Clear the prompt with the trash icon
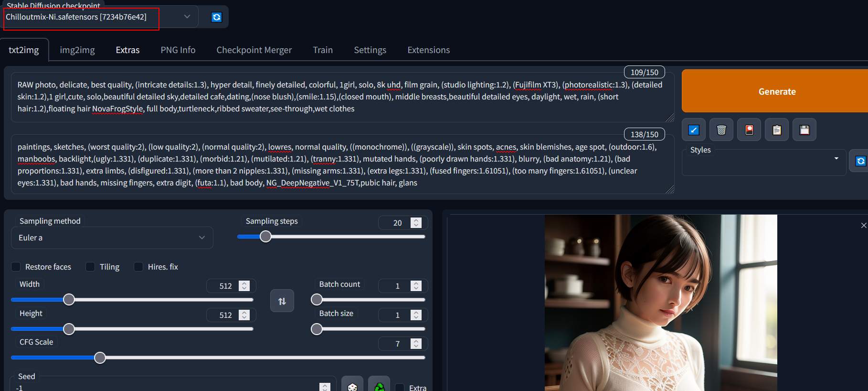This screenshot has height=391, width=868. (721, 130)
